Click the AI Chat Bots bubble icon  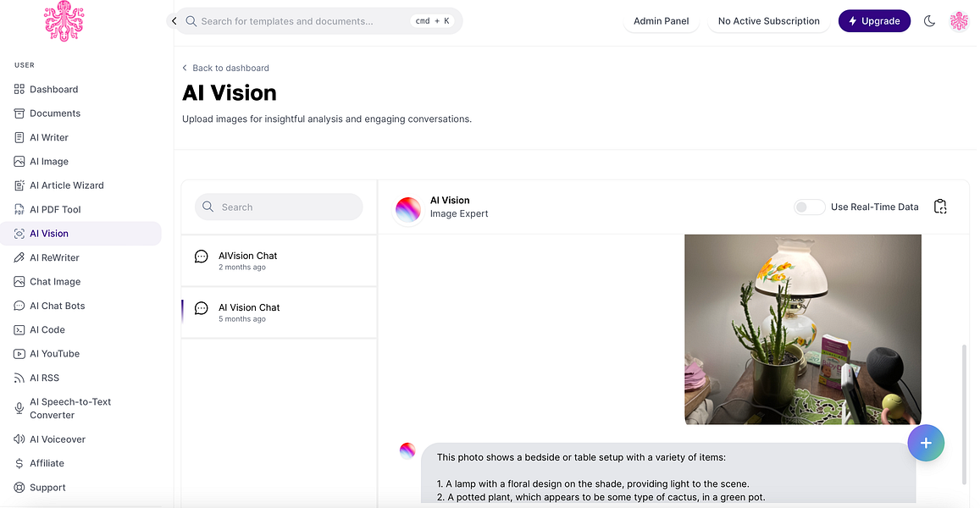point(19,306)
